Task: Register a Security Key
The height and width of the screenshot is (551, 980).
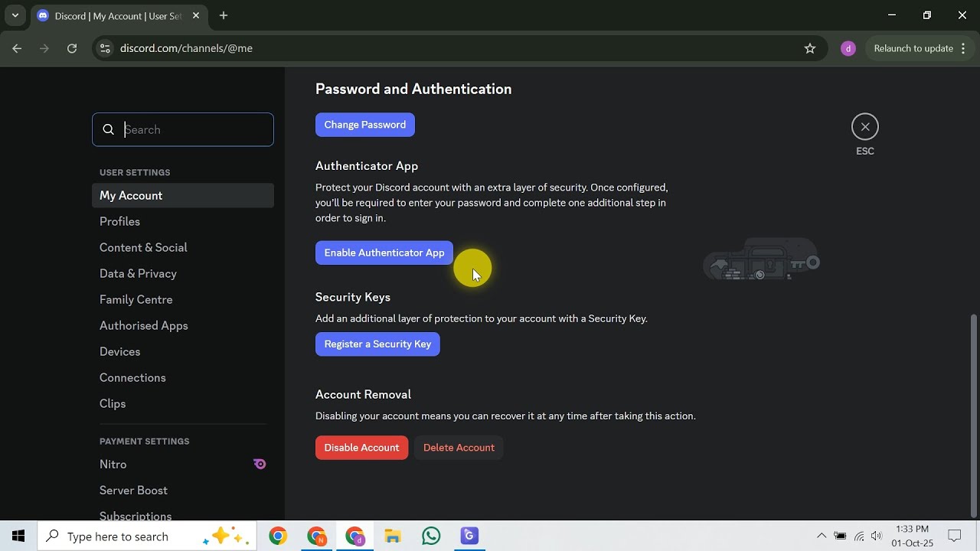Action: (377, 344)
